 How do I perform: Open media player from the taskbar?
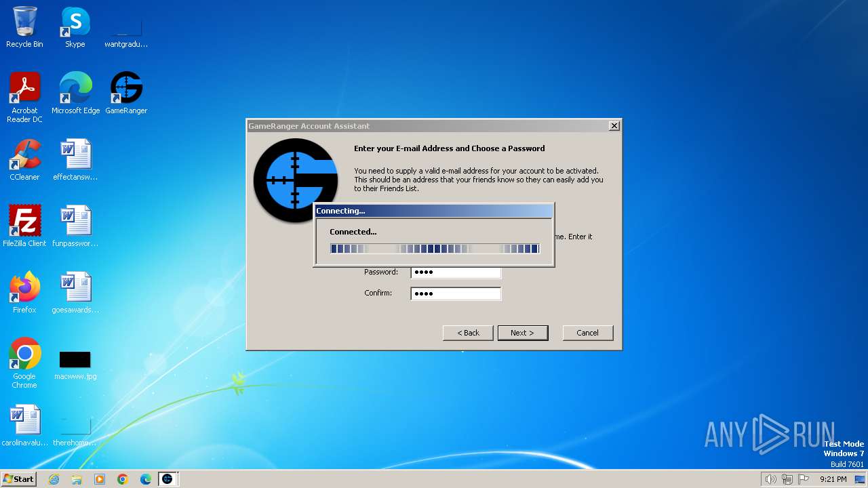[100, 479]
